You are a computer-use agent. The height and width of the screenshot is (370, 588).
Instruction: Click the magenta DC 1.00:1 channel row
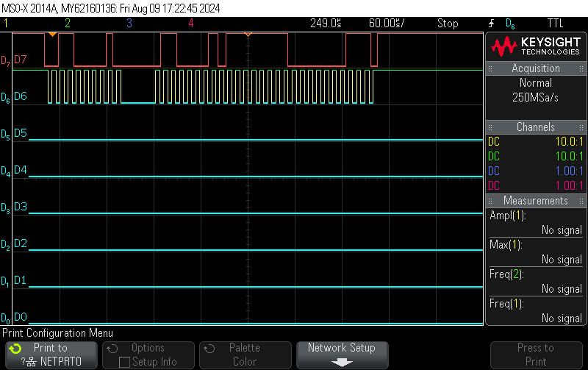pyautogui.click(x=536, y=185)
